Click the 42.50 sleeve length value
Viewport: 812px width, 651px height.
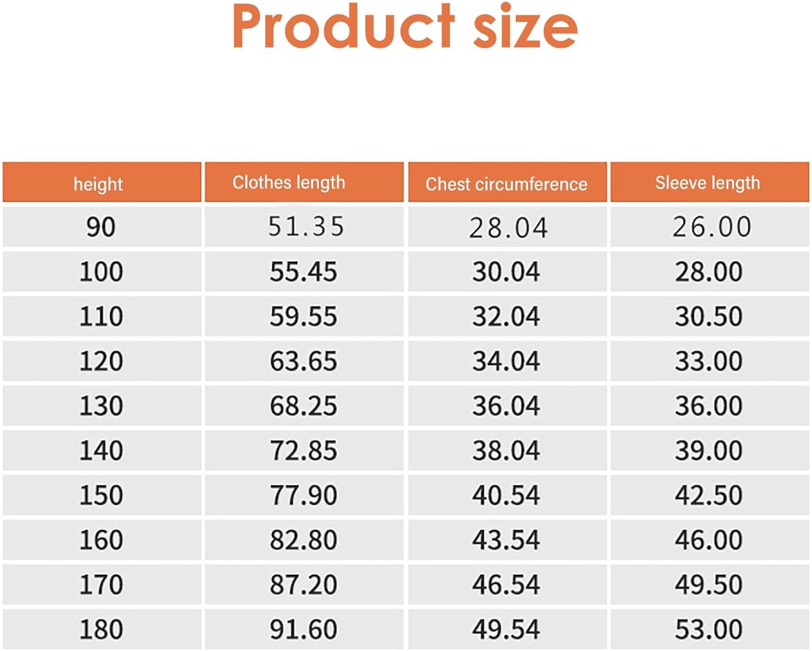tap(708, 495)
